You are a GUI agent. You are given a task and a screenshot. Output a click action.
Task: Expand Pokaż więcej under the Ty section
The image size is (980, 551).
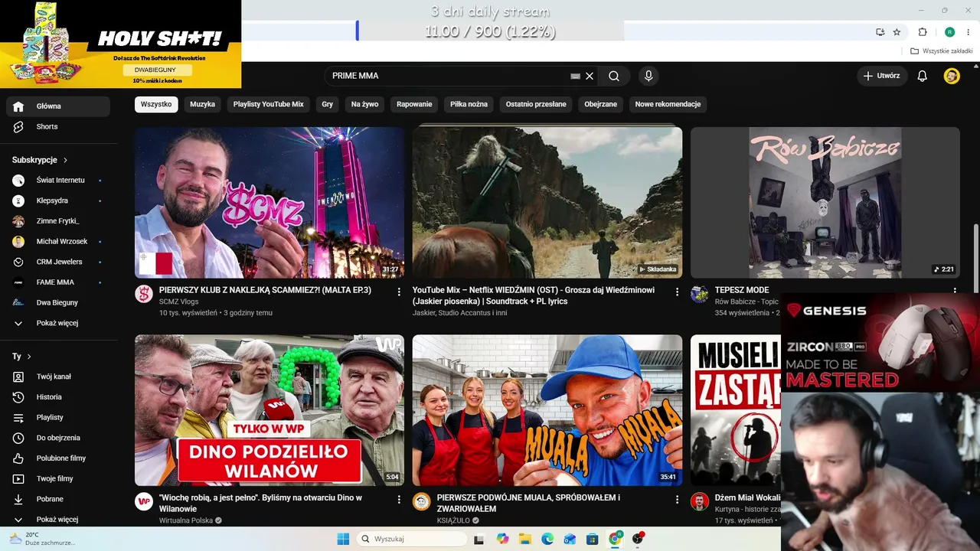(x=58, y=520)
